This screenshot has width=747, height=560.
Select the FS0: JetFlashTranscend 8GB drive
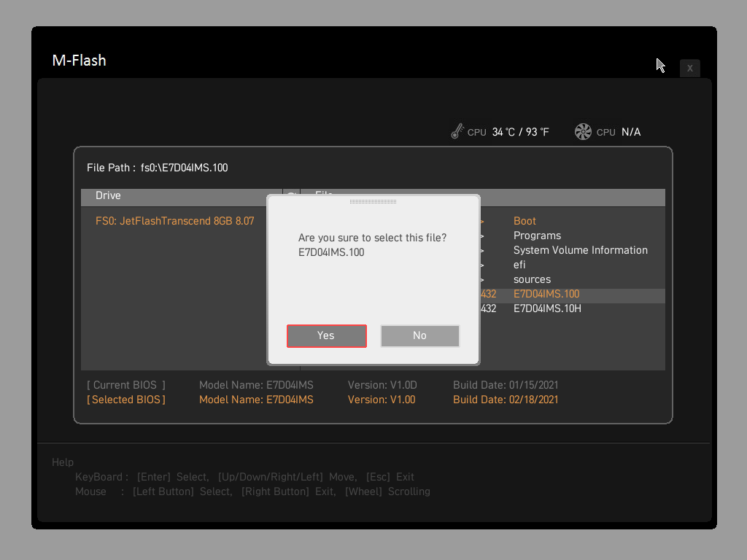click(175, 221)
